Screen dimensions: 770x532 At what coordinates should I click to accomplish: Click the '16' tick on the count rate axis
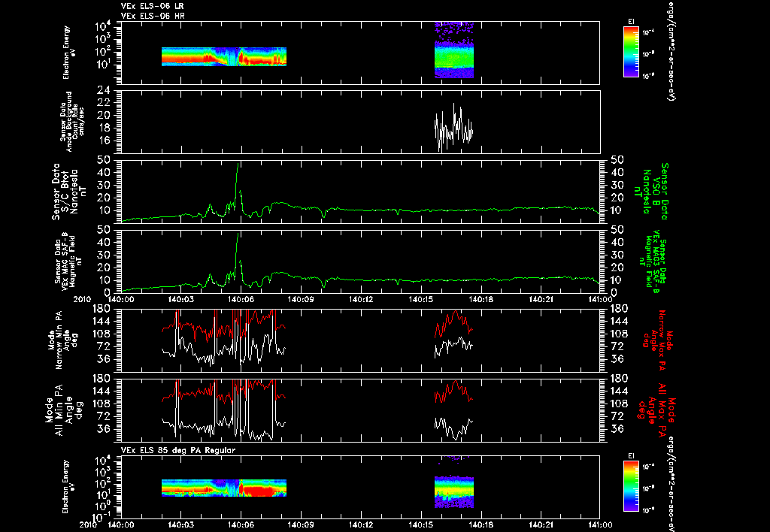[x=103, y=141]
